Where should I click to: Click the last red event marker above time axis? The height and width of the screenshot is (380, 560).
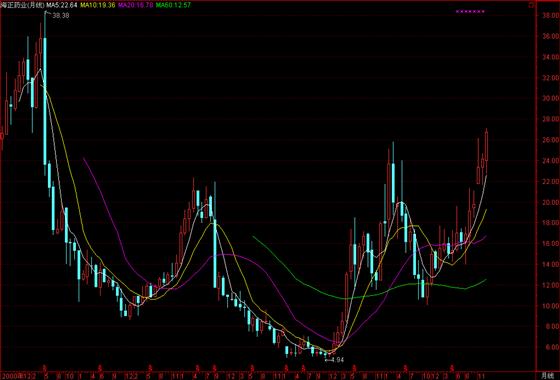(x=452, y=368)
